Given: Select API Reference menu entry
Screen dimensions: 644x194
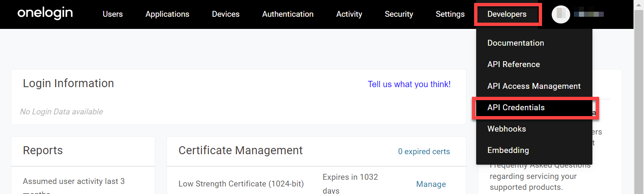Looking at the screenshot, I should (x=513, y=65).
